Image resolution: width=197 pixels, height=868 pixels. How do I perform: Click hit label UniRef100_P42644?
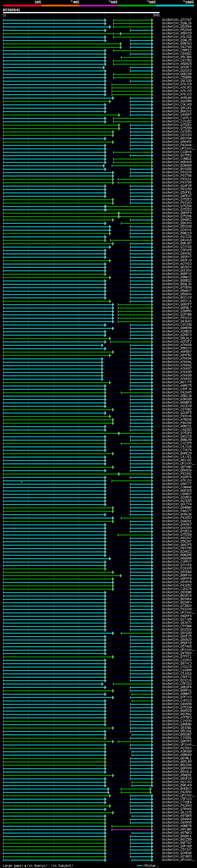point(177,145)
